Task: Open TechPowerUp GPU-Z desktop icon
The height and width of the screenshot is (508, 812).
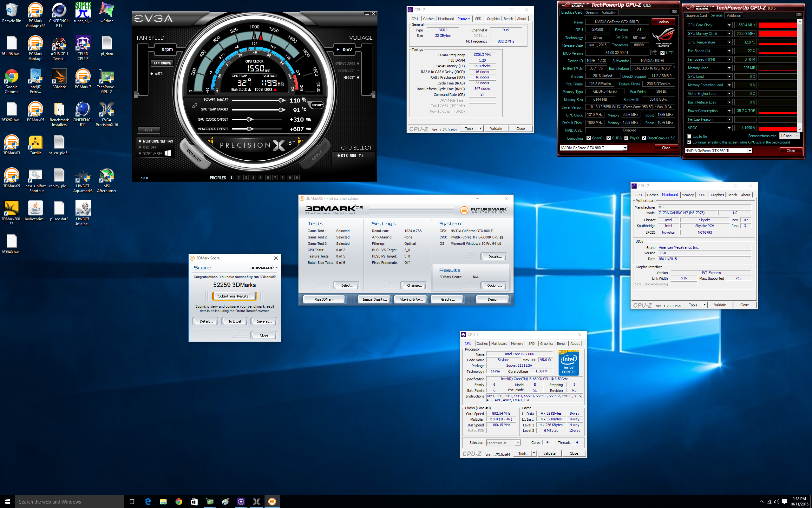Action: (x=107, y=81)
